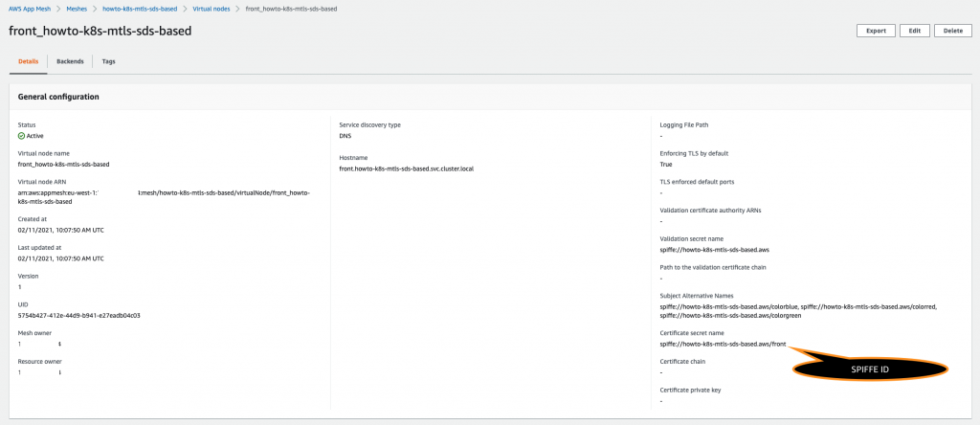Click the page title front_howto-k8s-mtls-sds-based
This screenshot has width=980, height=425.
tap(100, 31)
